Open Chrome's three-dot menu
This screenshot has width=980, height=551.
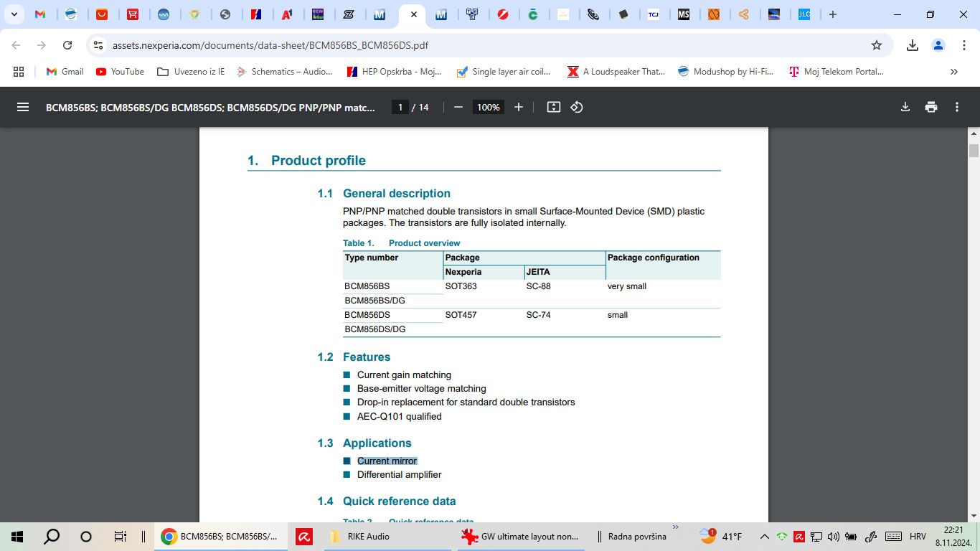click(963, 45)
